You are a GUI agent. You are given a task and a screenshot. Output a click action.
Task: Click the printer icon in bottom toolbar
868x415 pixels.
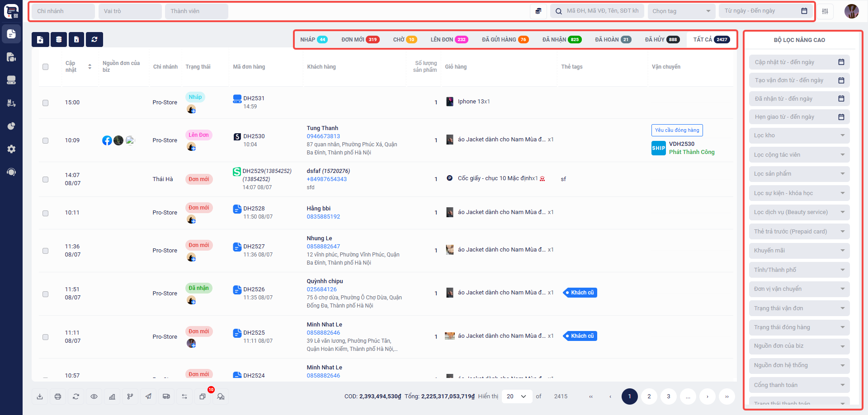[58, 396]
